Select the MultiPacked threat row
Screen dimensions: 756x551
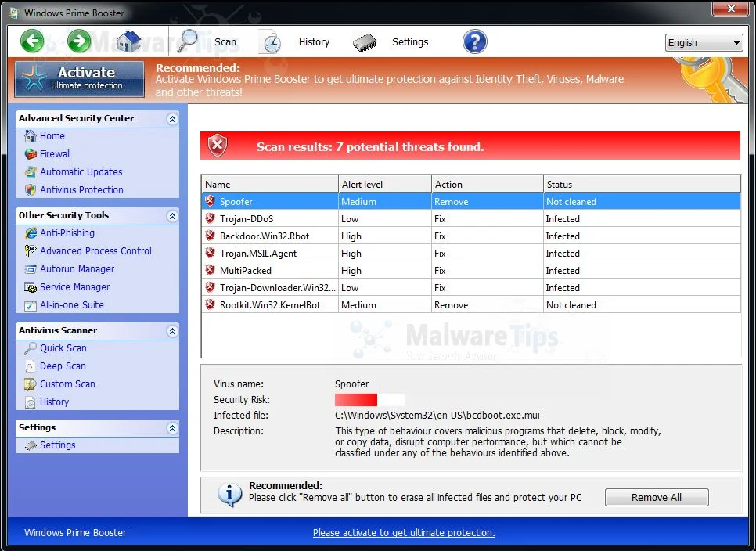click(x=471, y=271)
